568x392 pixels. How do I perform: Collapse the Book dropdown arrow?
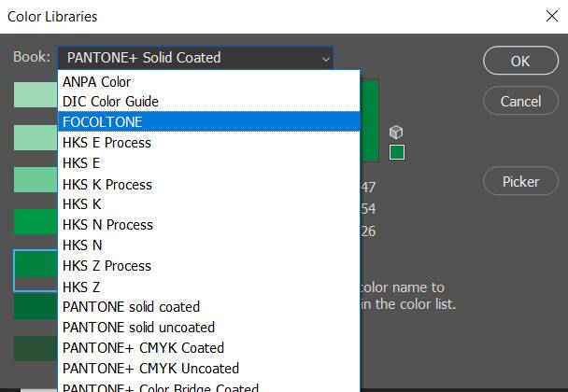click(325, 58)
